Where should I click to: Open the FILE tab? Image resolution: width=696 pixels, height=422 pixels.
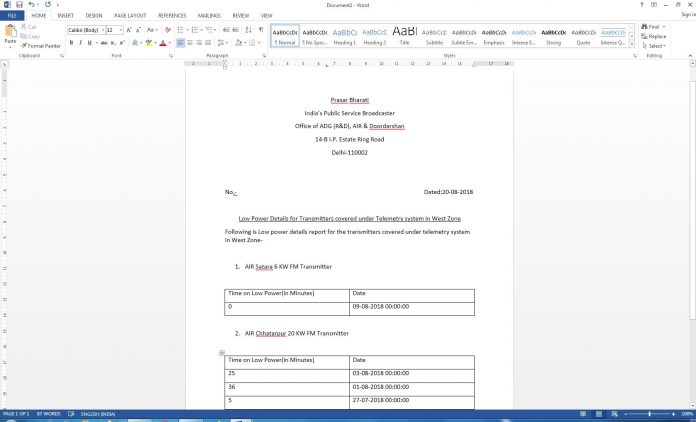pyautogui.click(x=12, y=16)
